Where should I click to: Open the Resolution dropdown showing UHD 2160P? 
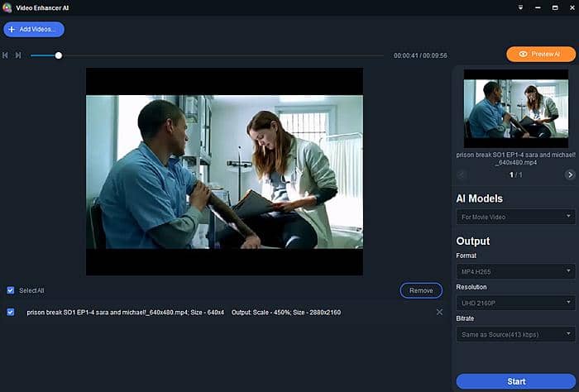(516, 303)
